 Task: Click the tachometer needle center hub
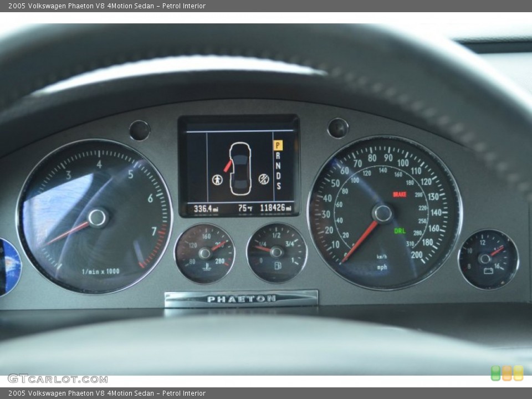pyautogui.click(x=98, y=218)
